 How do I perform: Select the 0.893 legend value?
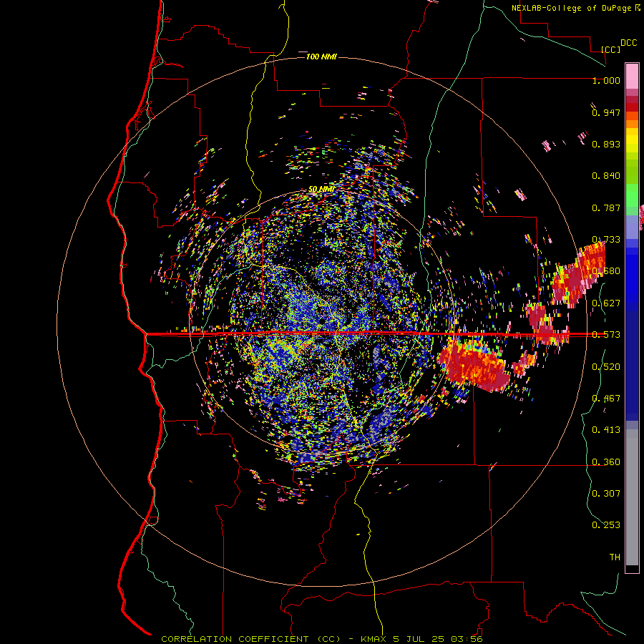pyautogui.click(x=606, y=144)
